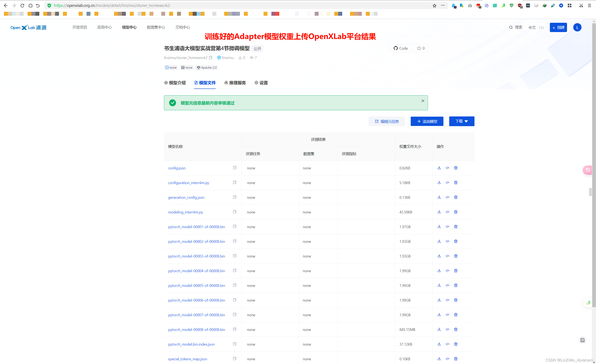Copy the generation_config.json name

[235, 197]
